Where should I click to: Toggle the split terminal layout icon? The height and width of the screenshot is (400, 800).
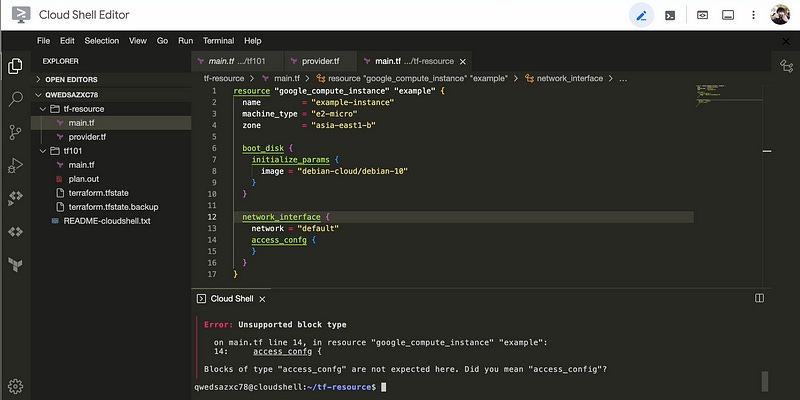pos(759,298)
